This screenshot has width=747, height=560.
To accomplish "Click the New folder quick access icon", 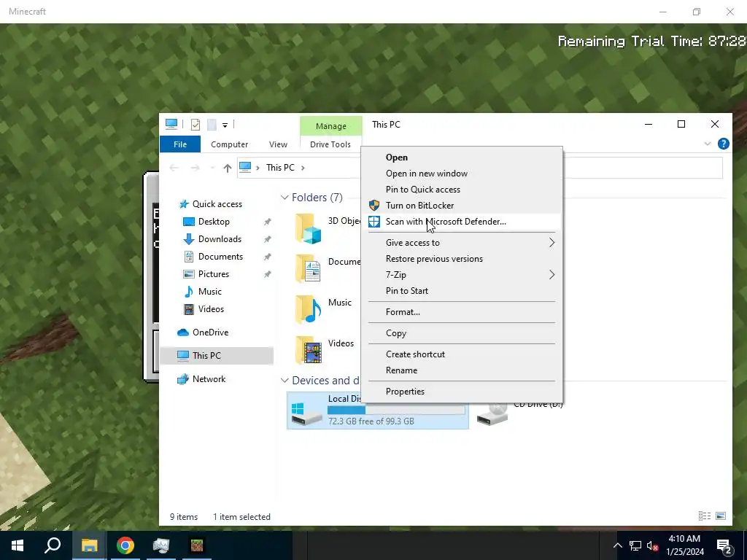I will (212, 125).
